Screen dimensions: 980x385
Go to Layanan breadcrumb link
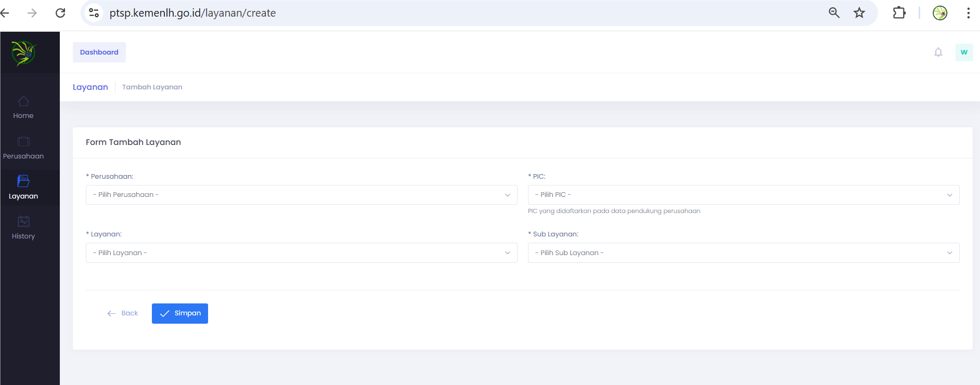(91, 87)
